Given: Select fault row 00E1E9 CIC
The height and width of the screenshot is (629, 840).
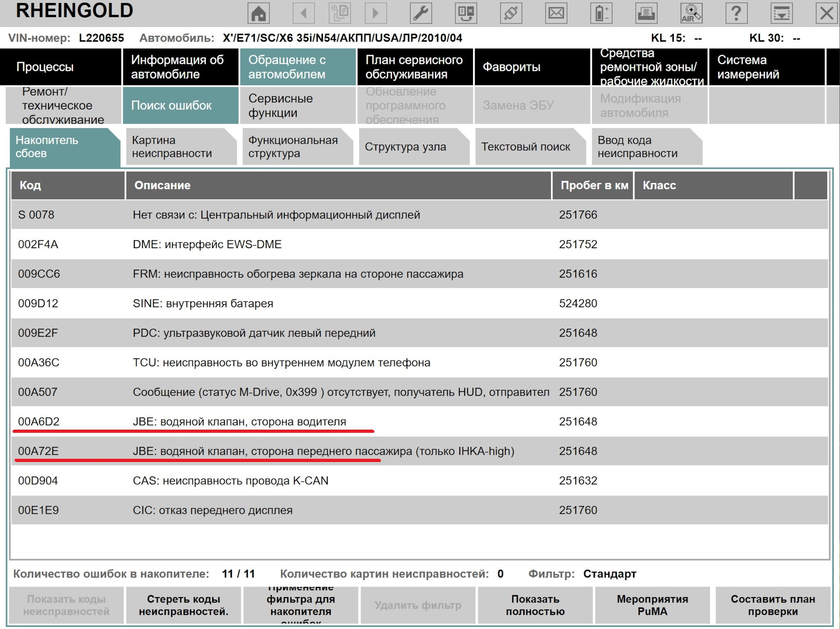Looking at the screenshot, I should 420,510.
